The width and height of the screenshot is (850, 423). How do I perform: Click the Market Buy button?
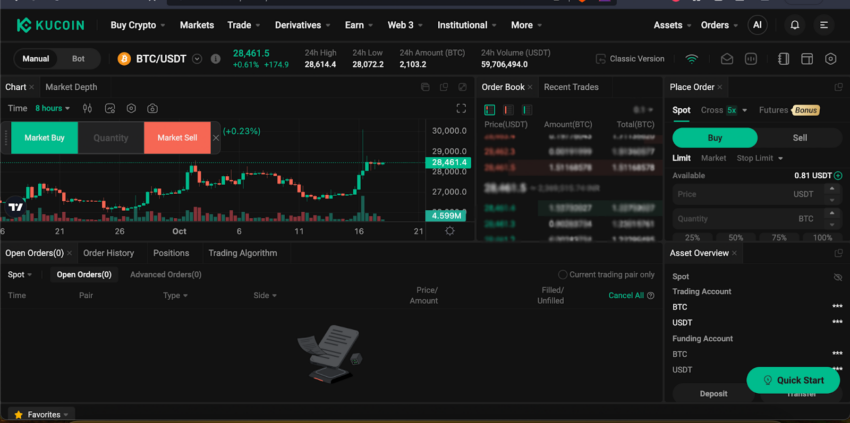coord(44,138)
